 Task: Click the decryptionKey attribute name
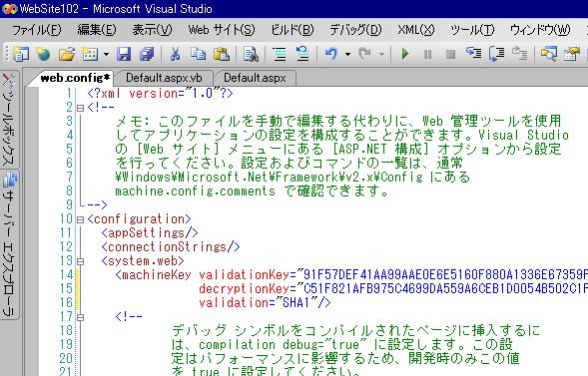point(244,289)
